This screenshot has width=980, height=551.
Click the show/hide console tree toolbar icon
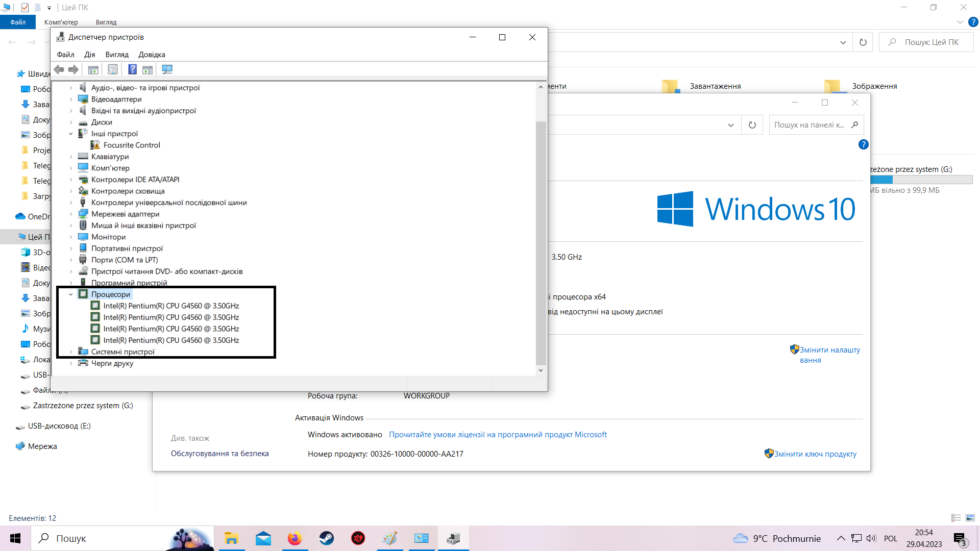tap(93, 69)
